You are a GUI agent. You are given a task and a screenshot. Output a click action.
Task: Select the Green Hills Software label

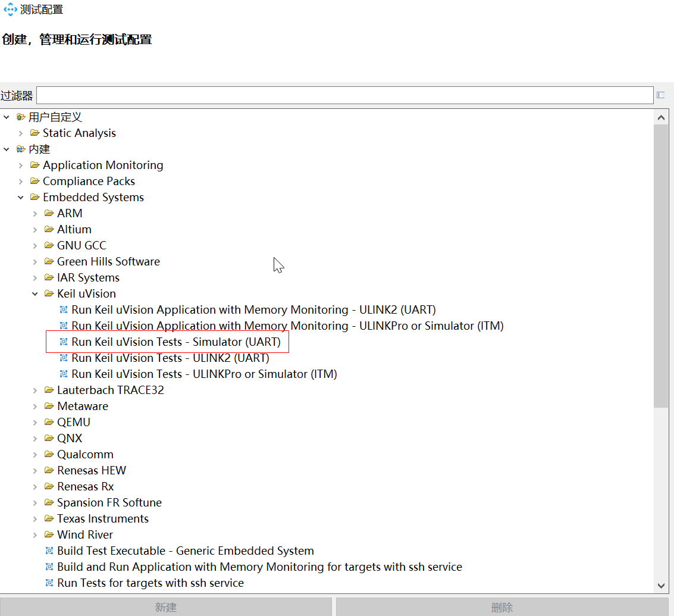click(x=108, y=261)
